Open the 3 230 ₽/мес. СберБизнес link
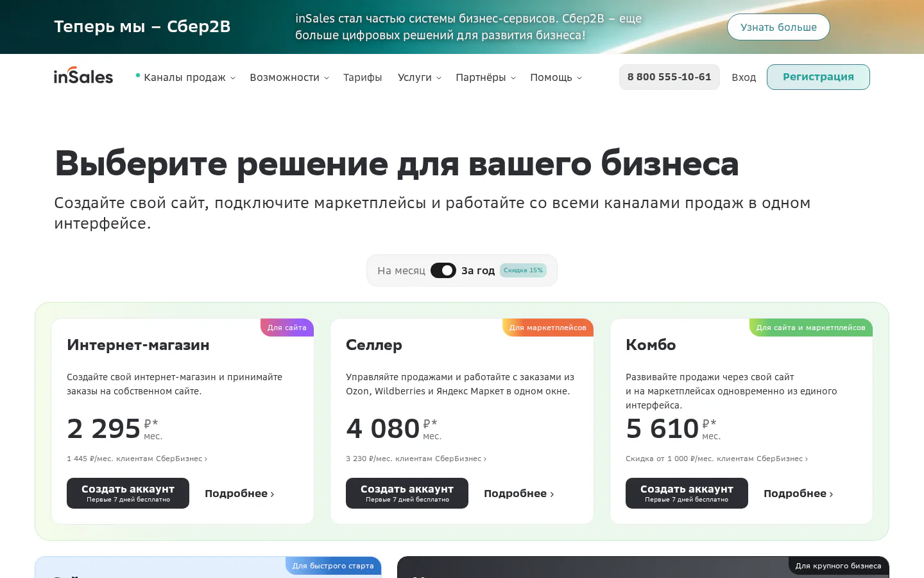This screenshot has width=924, height=578. point(416,459)
